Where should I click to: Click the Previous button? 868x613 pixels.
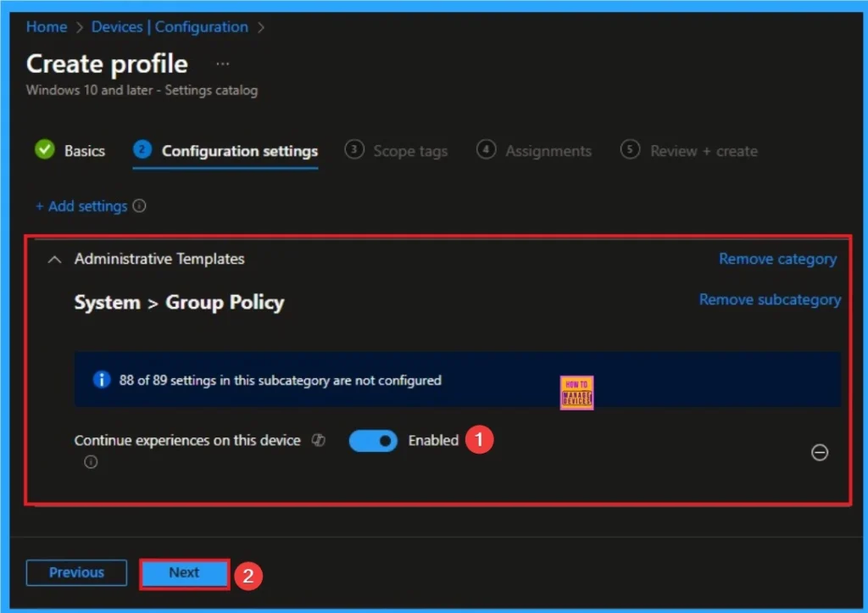(x=75, y=572)
